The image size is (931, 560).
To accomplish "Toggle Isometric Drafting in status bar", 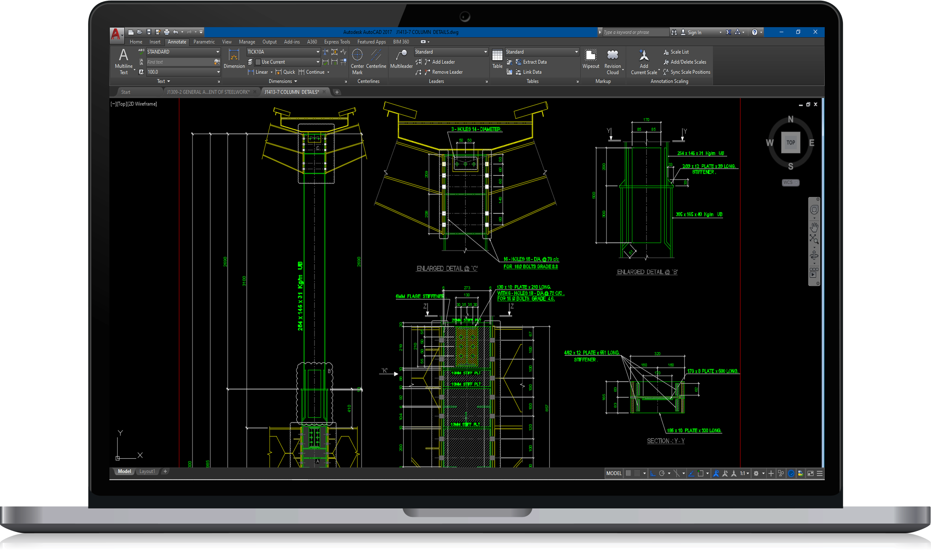I will tap(677, 474).
